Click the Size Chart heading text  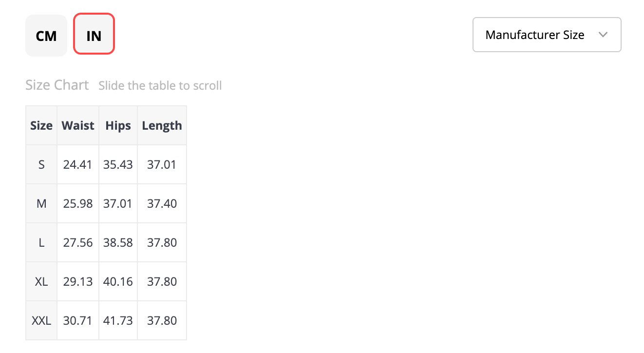tap(57, 85)
